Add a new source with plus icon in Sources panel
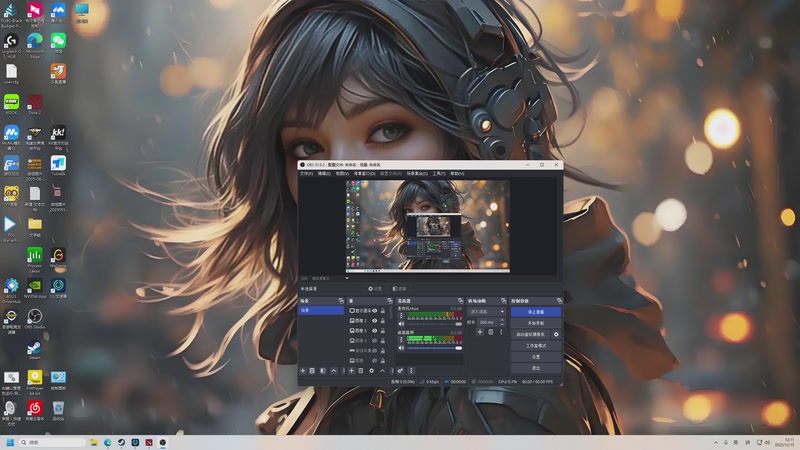Viewport: 800px width, 450px height. (352, 370)
